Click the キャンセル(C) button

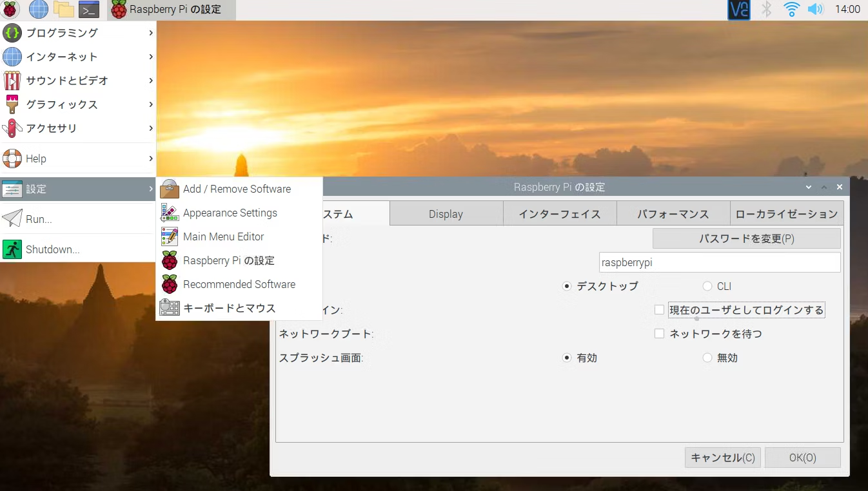(x=723, y=457)
